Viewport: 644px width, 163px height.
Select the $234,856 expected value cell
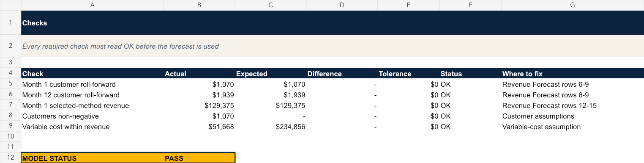[x=270, y=127]
